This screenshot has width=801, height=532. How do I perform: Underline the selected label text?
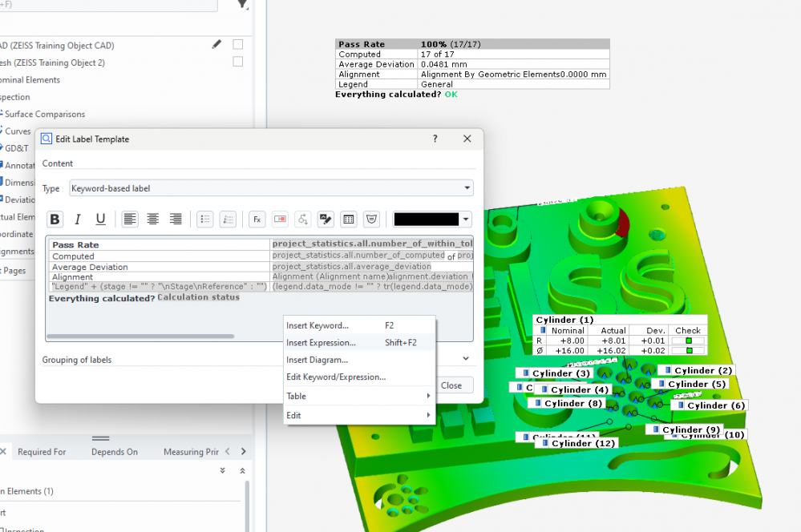100,220
